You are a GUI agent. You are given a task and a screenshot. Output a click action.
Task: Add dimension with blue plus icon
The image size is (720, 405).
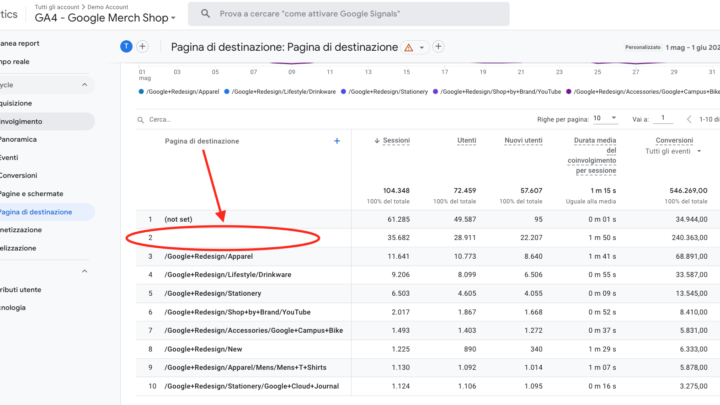(337, 141)
